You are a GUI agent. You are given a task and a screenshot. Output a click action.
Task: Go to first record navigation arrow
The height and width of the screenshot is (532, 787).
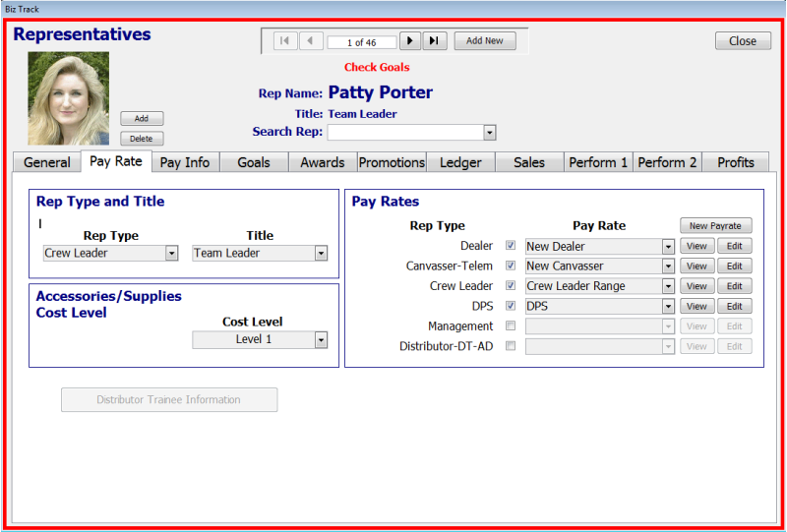tap(285, 41)
